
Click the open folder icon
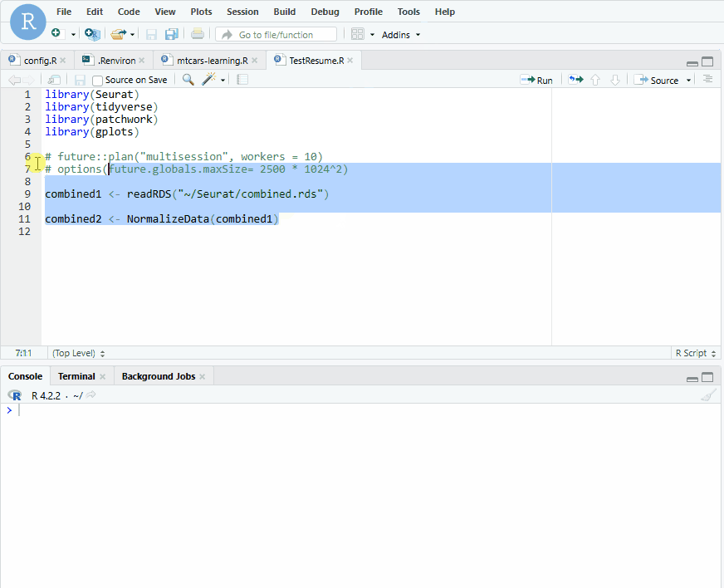(x=118, y=34)
